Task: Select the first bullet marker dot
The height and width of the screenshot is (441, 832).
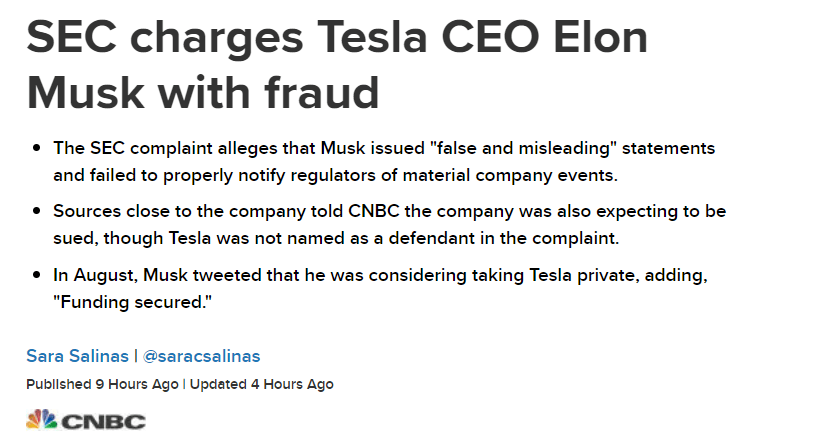Action: point(37,148)
